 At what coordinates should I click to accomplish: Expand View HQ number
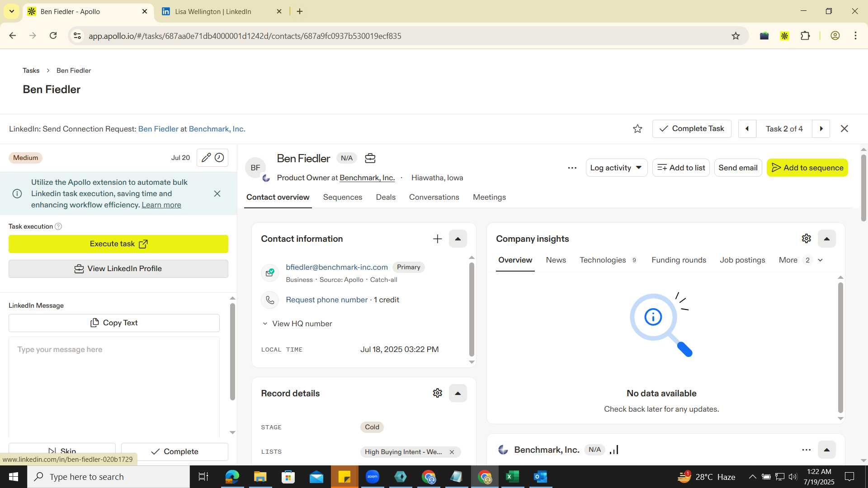(x=297, y=324)
